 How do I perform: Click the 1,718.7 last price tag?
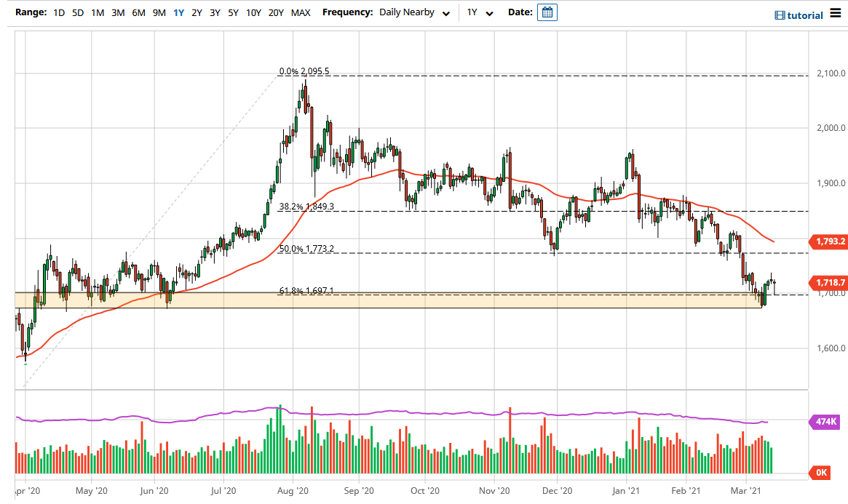(x=828, y=282)
